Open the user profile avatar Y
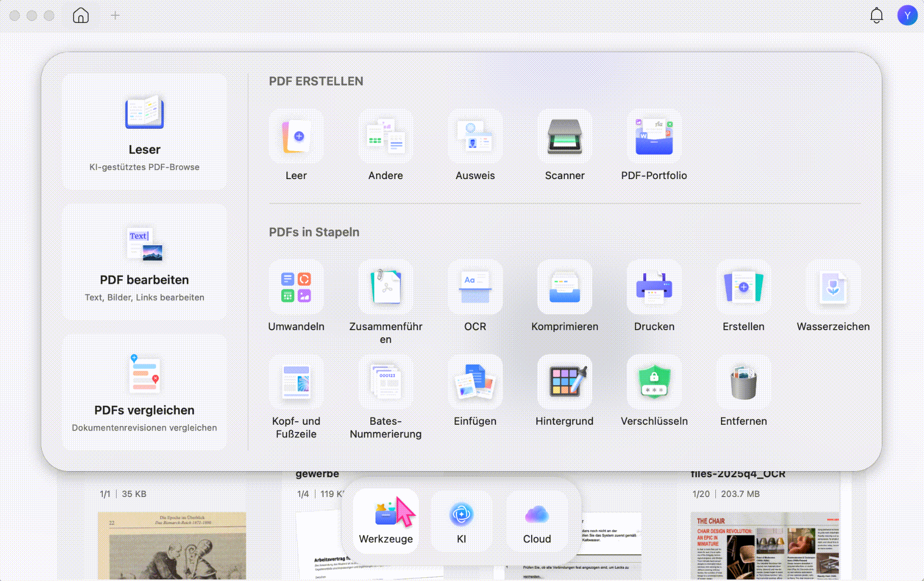The height and width of the screenshot is (581, 924). coord(907,15)
